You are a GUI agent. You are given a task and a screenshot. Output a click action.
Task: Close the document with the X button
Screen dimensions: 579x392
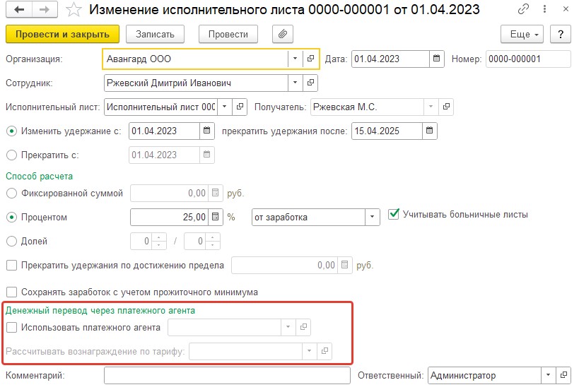(x=566, y=9)
